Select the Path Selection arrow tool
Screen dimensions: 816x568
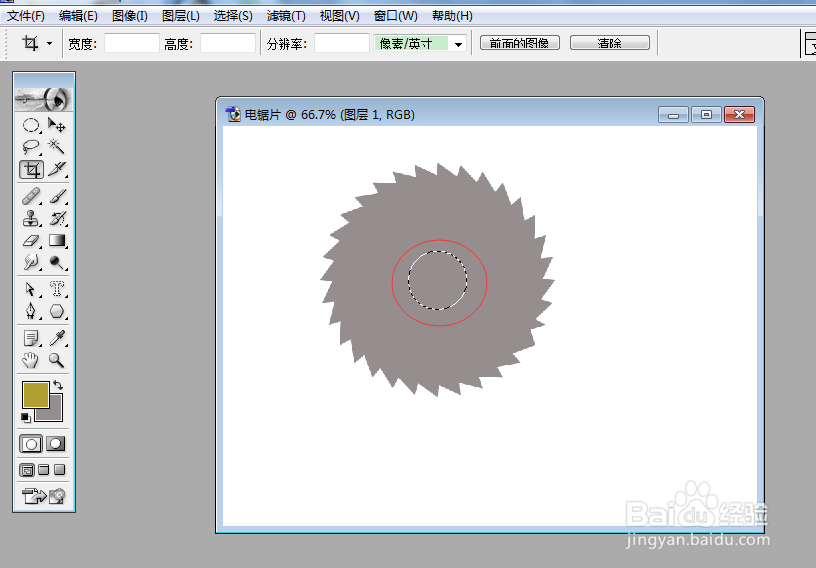[31, 289]
